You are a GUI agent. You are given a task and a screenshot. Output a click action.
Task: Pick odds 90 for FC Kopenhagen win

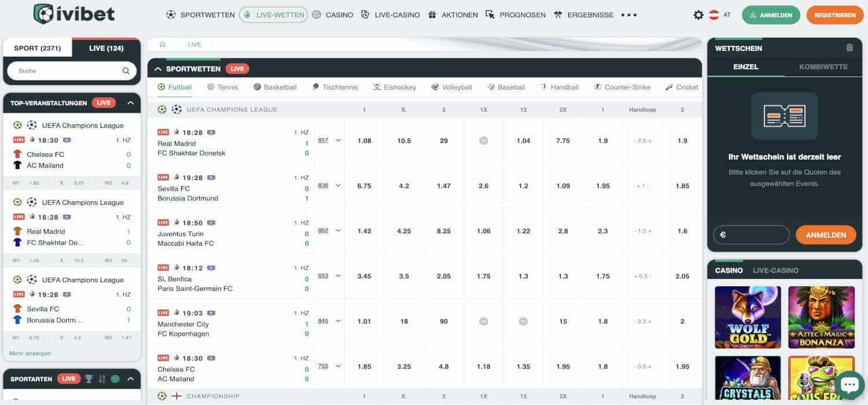coord(444,321)
